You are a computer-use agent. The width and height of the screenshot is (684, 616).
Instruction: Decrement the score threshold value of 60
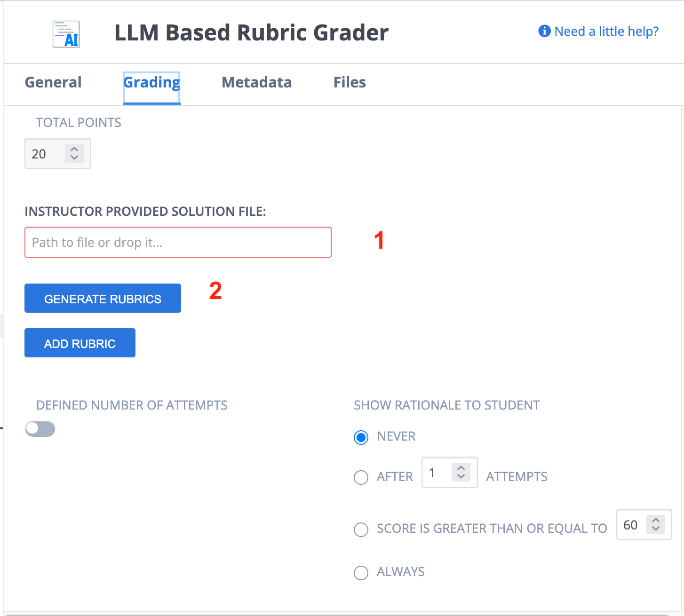tap(656, 529)
